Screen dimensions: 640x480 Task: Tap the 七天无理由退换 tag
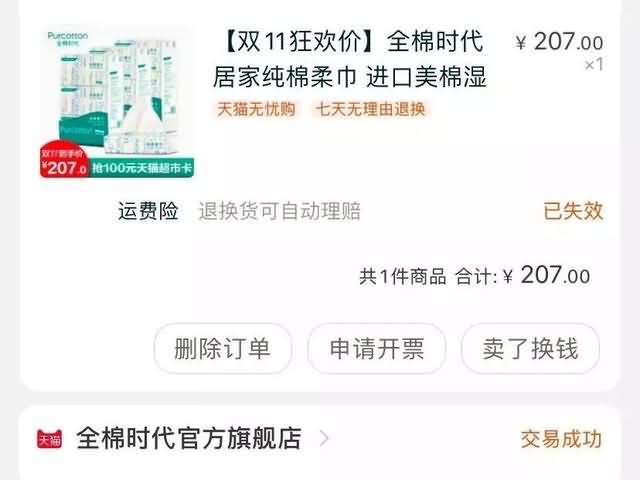coord(371,109)
